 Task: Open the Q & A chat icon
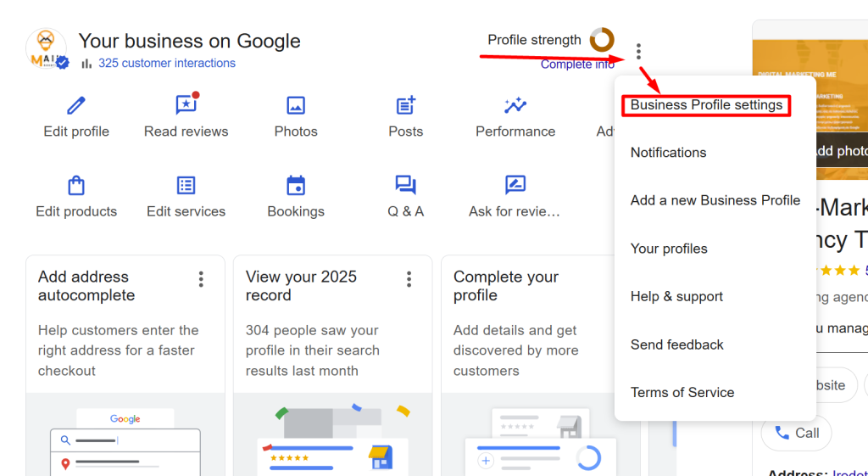[406, 186]
